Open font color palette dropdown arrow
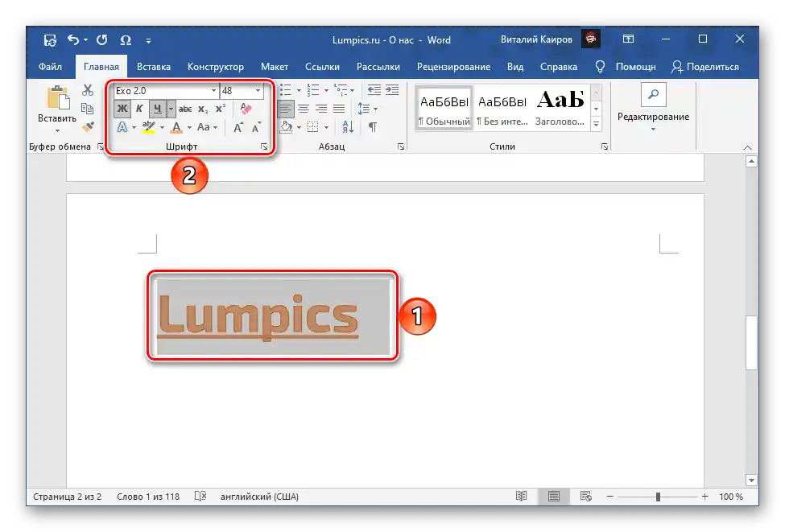 (189, 128)
